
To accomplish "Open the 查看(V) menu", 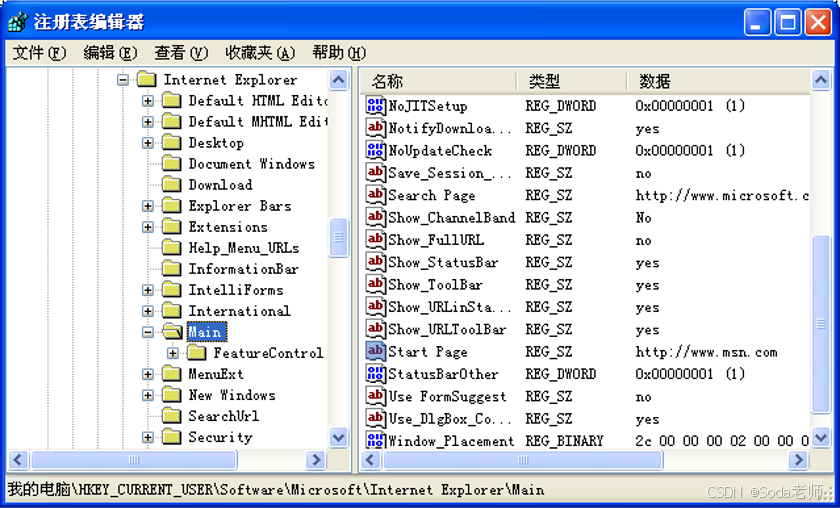I will (181, 53).
